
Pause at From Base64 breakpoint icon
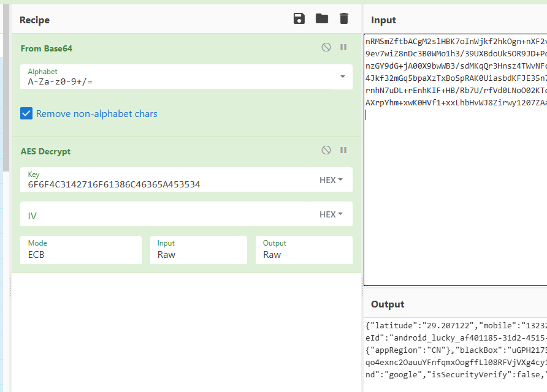[x=343, y=47]
